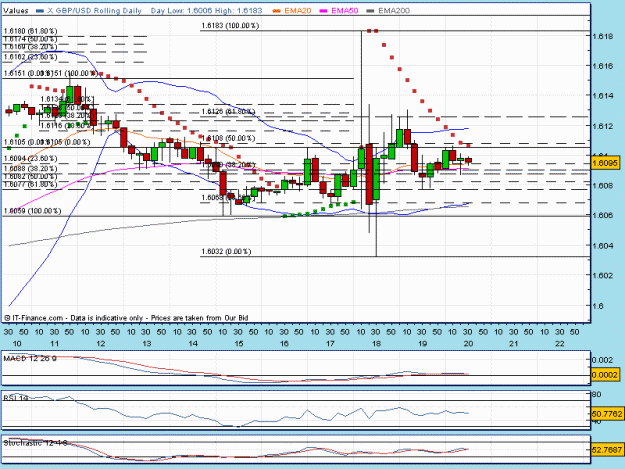625x469 pixels.
Task: Click the yellow RSI value tag 50.7762
Action: click(607, 414)
